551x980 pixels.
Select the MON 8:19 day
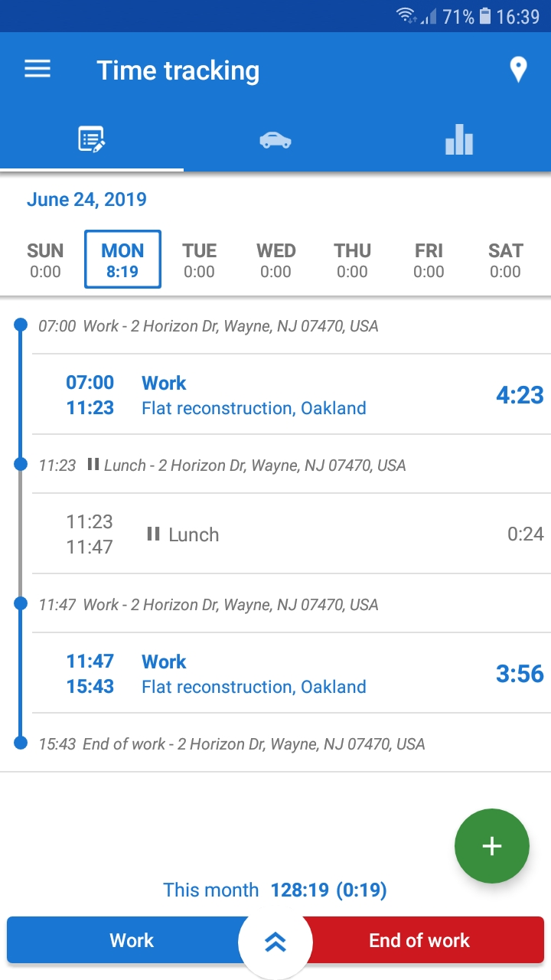point(122,260)
